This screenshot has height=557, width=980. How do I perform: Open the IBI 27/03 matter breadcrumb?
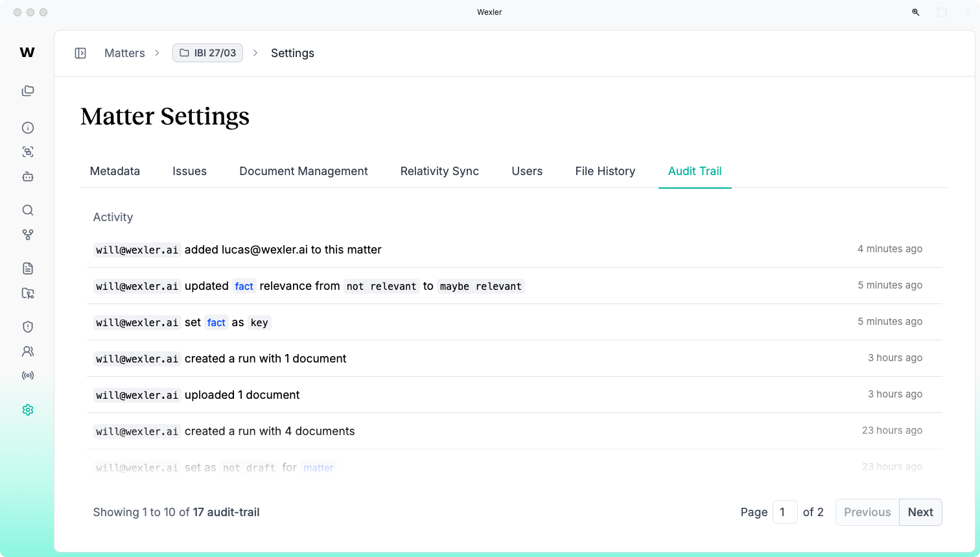(207, 53)
